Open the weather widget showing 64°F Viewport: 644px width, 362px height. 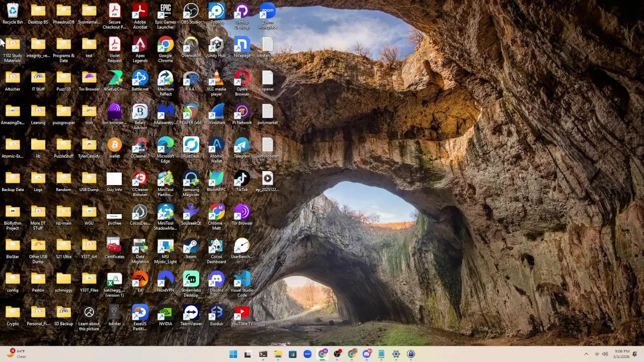point(16,354)
